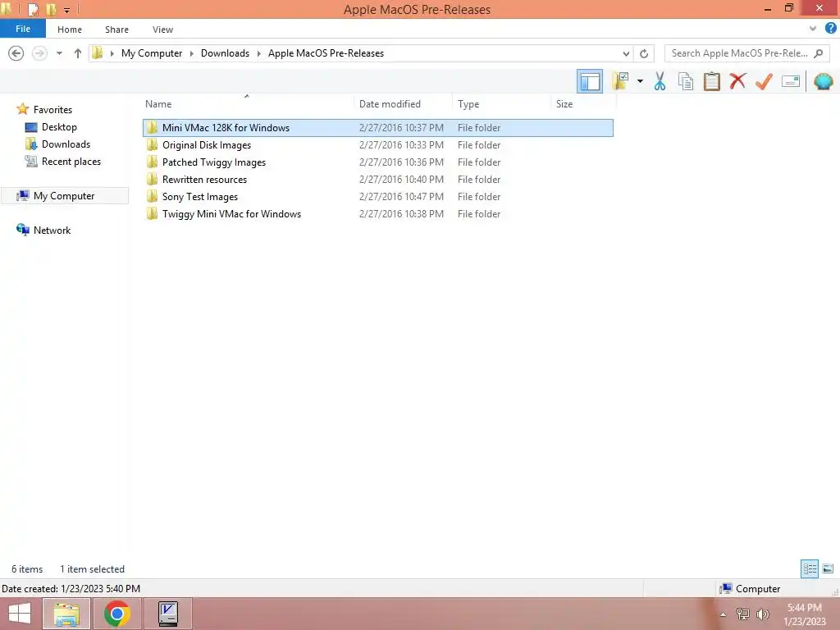Open the Home ribbon tab
Viewport: 840px width, 630px height.
pos(70,30)
